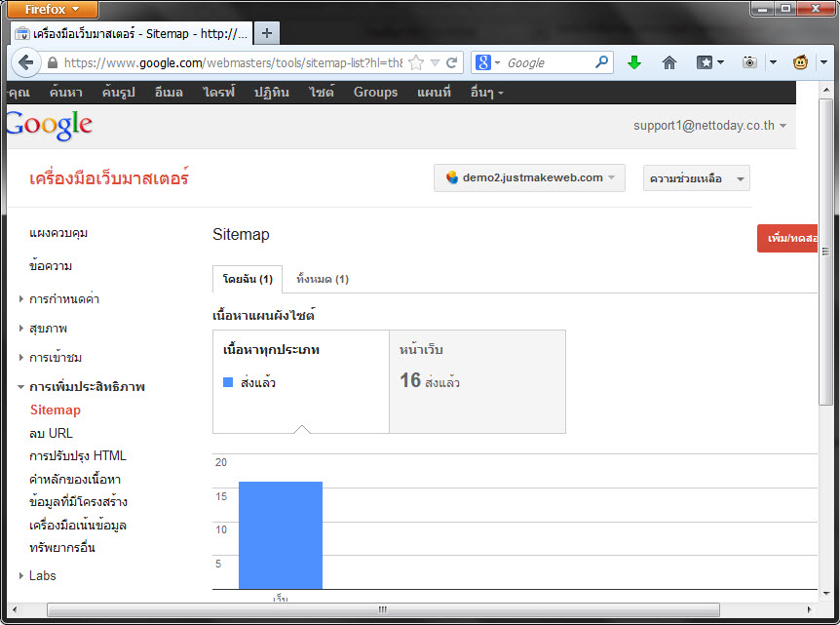Open the เครื่องมือเว็บมาสเตอร์ heading link
The image size is (840, 625).
(109, 178)
